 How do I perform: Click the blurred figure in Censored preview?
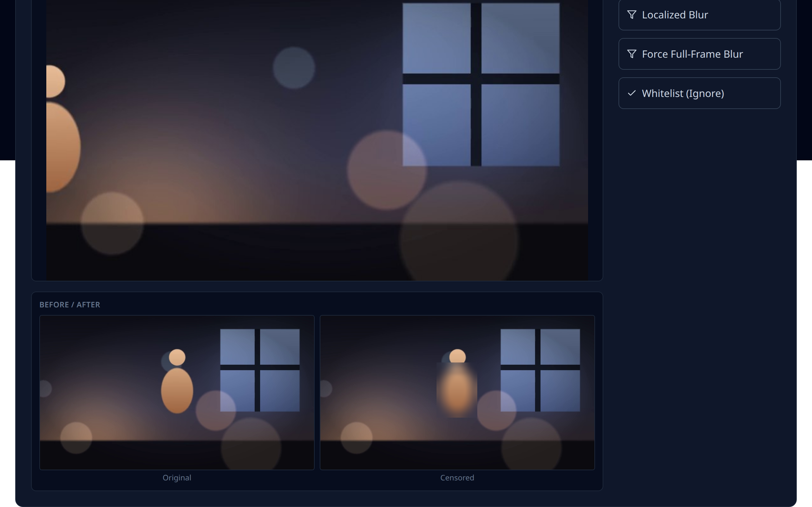click(x=457, y=390)
